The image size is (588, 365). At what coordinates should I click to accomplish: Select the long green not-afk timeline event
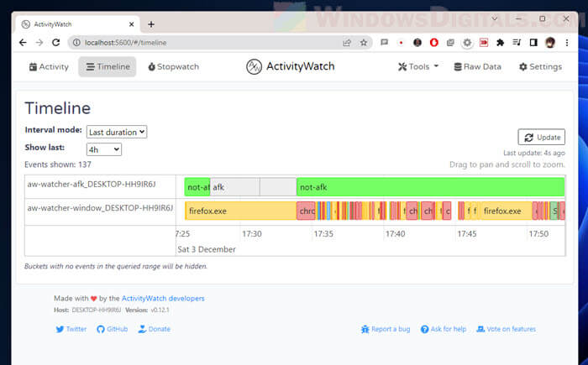(x=430, y=187)
